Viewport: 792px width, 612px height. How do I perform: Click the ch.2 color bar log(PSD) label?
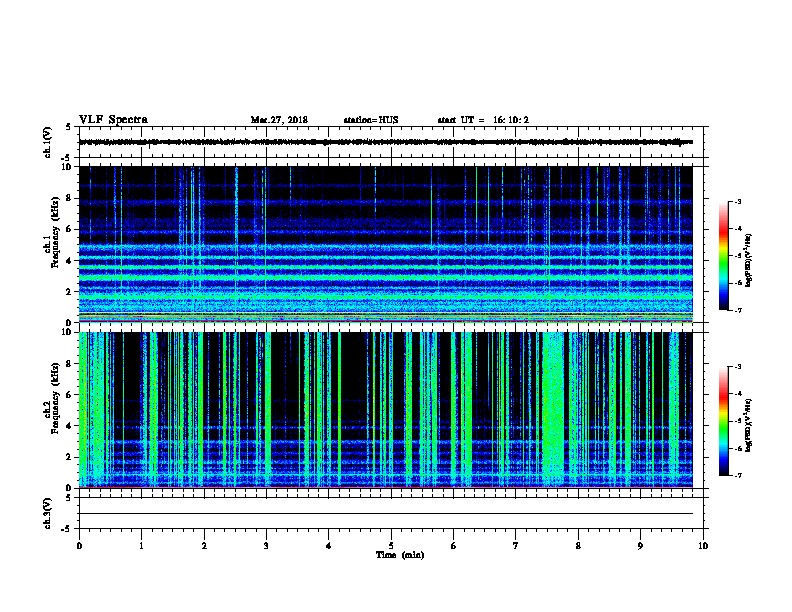[x=749, y=426]
